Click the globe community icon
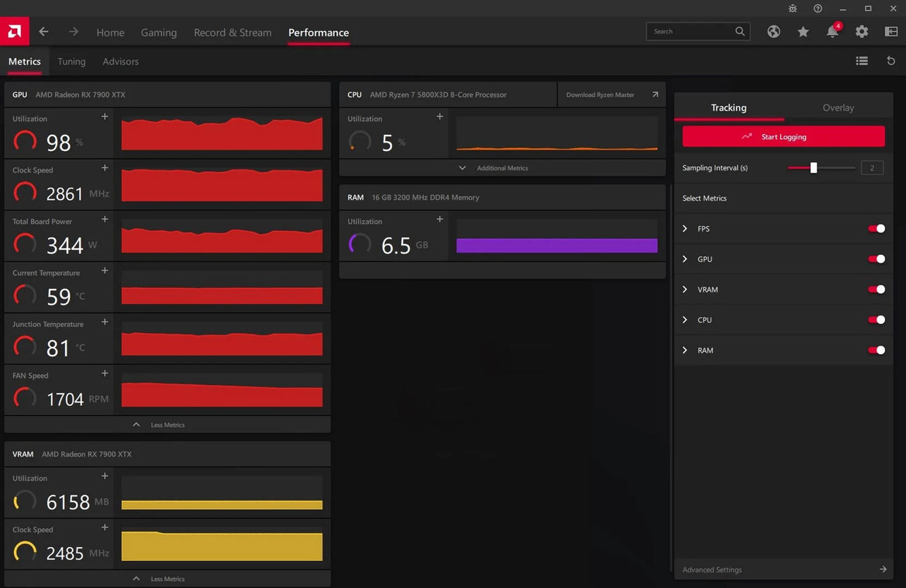 click(773, 32)
